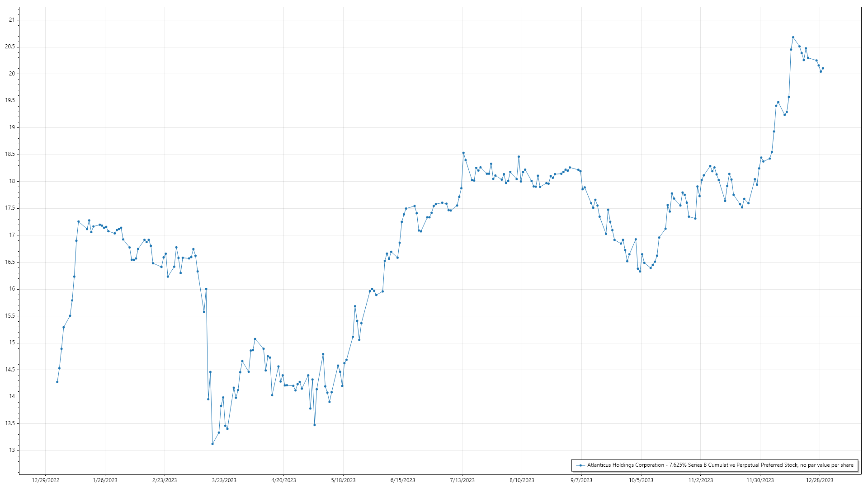868x488 pixels.
Task: Click the 10/5/2023 x-axis date label
Action: click(641, 480)
